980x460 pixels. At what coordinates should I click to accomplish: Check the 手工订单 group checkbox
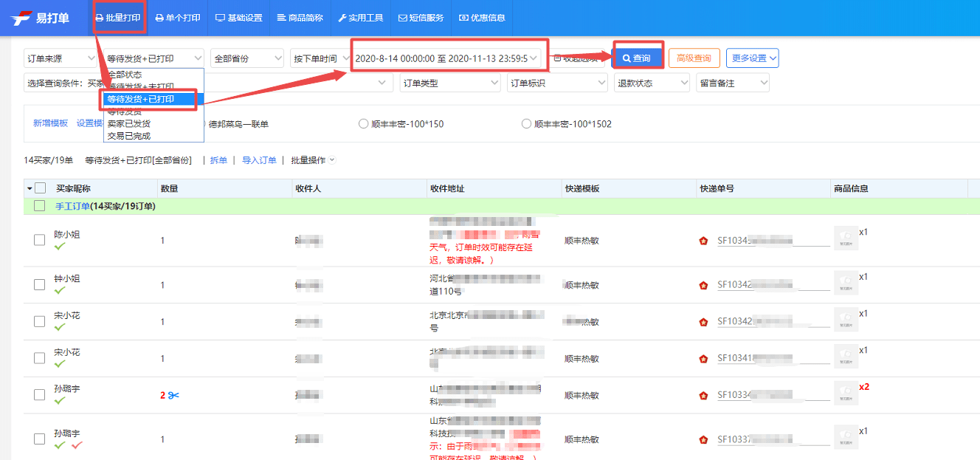coord(40,207)
